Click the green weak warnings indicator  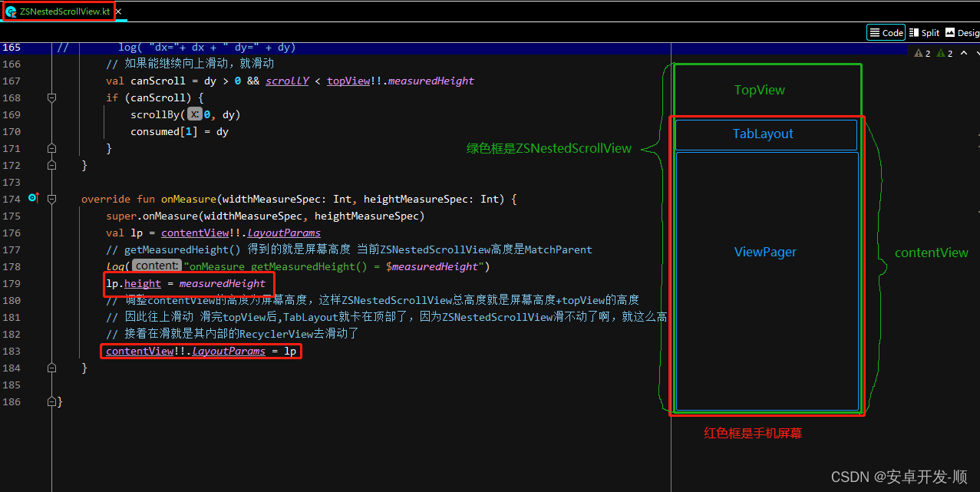tap(944, 52)
